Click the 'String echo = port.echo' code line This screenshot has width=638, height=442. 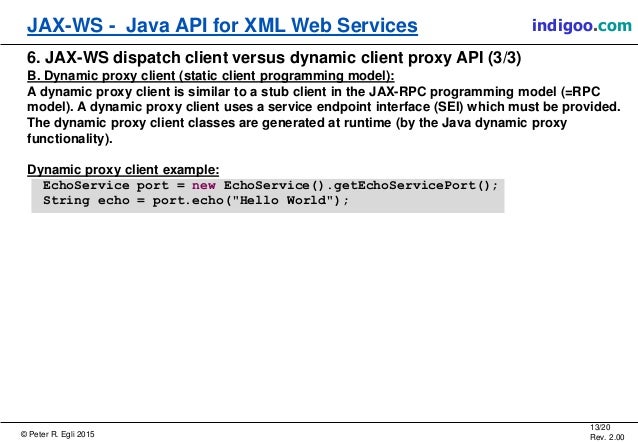click(196, 201)
